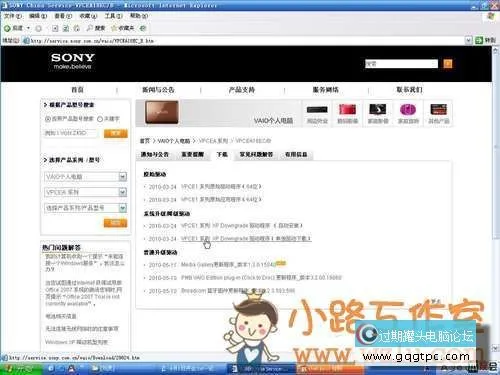The image size is (500, 375).
Task: Go to 首页 in the main navigation
Action: pos(78,90)
